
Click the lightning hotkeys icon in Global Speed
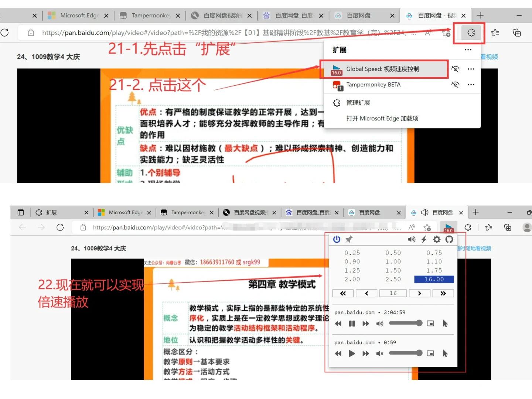[424, 239]
